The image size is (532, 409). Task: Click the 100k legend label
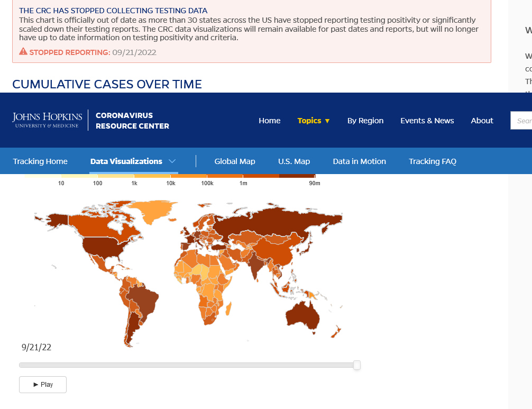207,183
